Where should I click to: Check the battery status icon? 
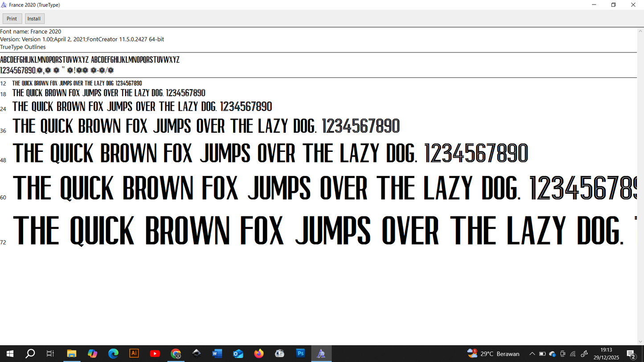pos(542,354)
